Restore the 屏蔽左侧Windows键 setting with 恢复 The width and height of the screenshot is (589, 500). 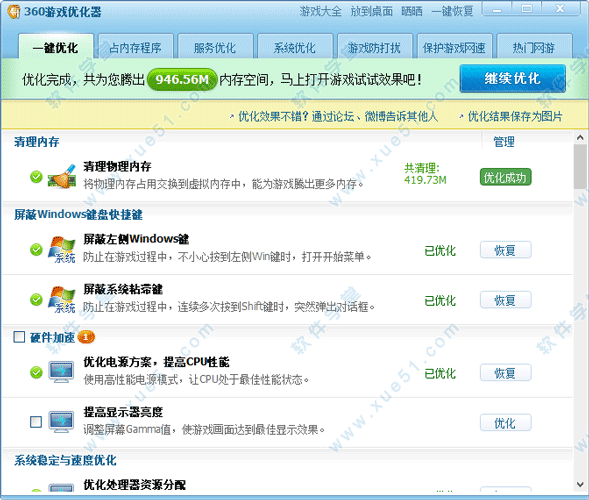(505, 250)
